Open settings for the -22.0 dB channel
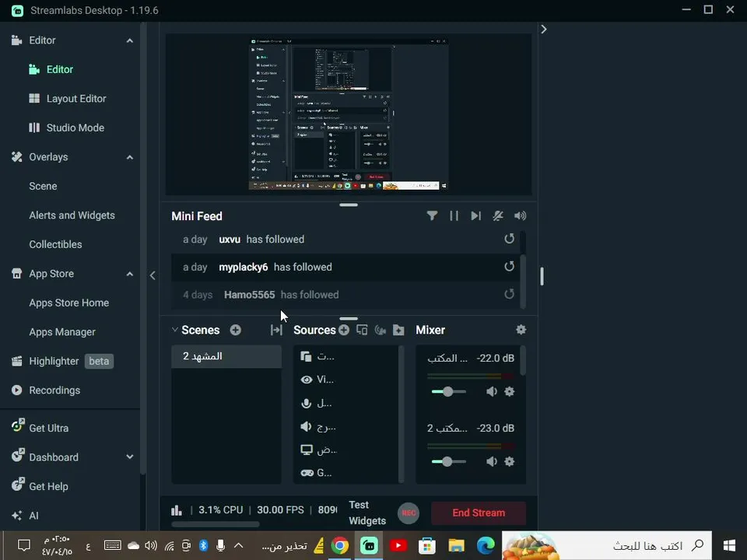Image resolution: width=747 pixels, height=560 pixels. click(509, 391)
